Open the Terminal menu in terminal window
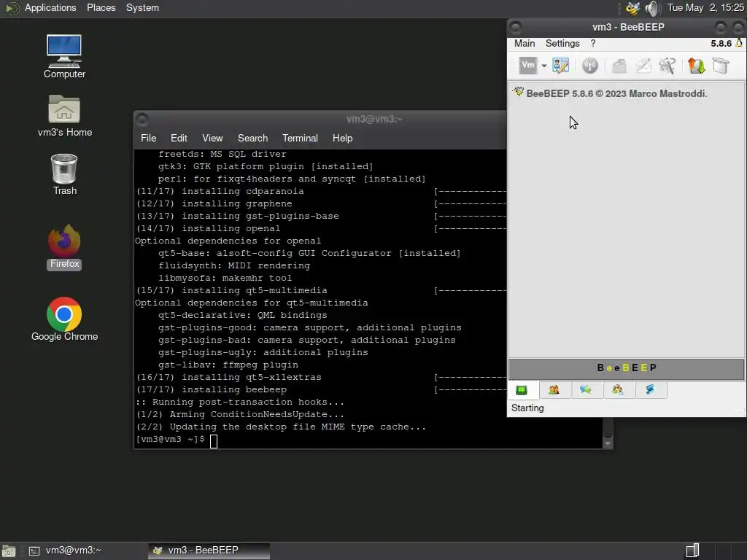The image size is (747, 560). (x=300, y=138)
